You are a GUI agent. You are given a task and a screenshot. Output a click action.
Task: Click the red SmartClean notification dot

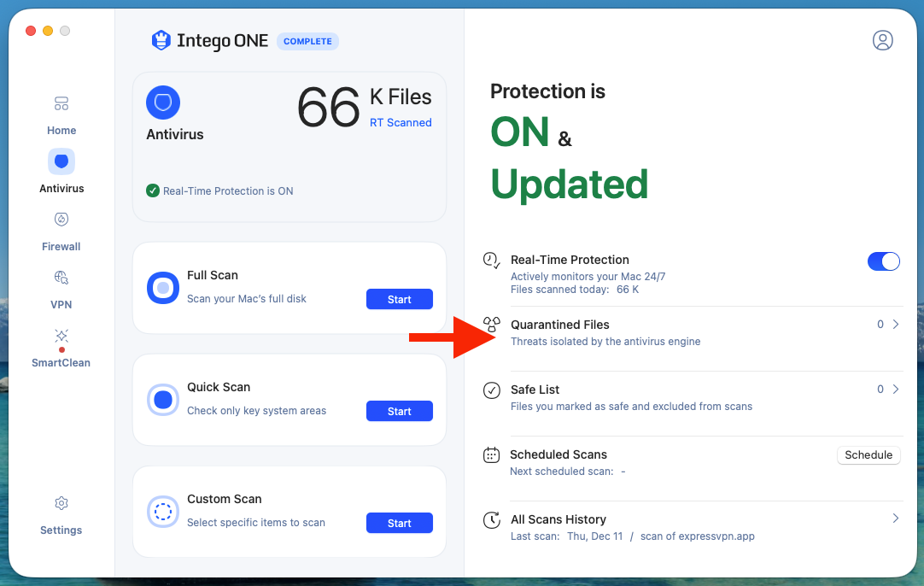(61, 349)
